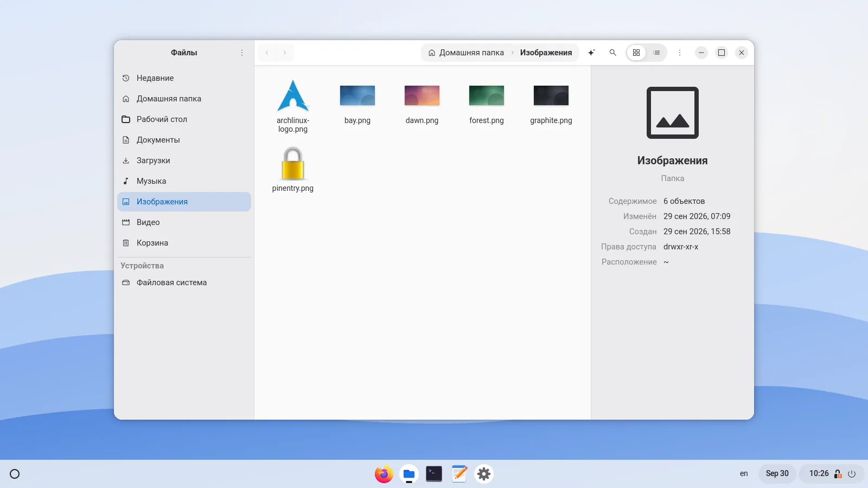Image resolution: width=868 pixels, height=488 pixels.
Task: Click the power icon in the tray
Action: click(x=852, y=474)
